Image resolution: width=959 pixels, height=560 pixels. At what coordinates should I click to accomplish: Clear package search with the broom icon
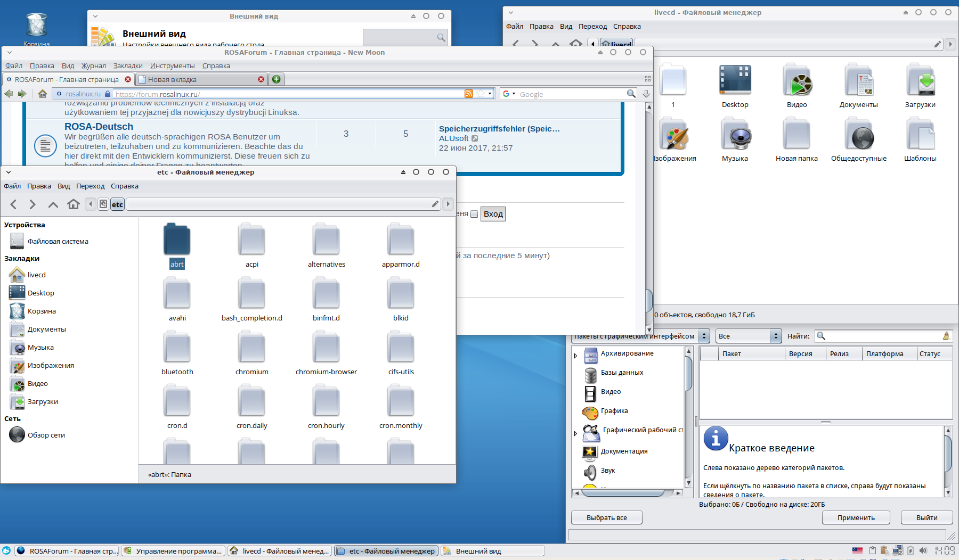pos(946,336)
